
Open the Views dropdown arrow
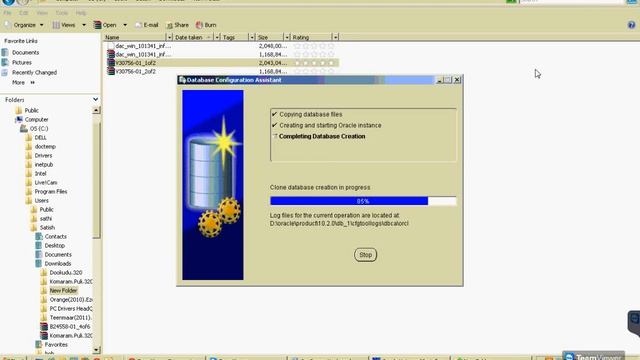[x=84, y=25]
